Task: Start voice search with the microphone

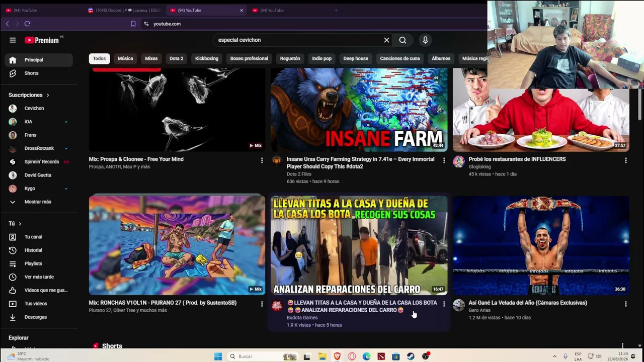Action: coord(425,40)
